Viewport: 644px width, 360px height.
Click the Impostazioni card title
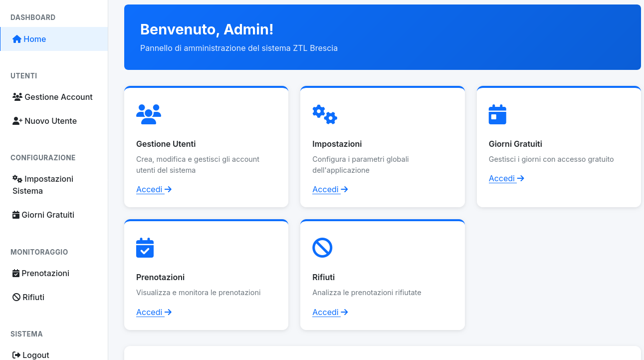pos(337,144)
